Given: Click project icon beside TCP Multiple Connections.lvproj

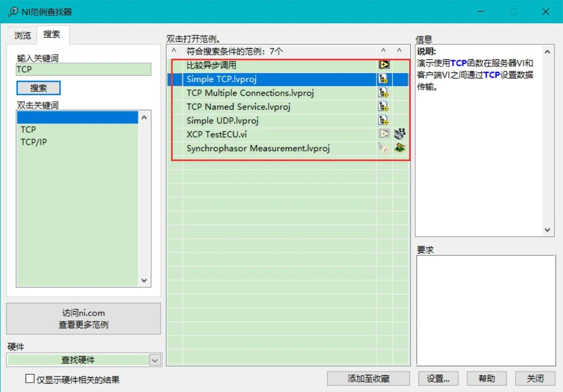Looking at the screenshot, I should 383,92.
